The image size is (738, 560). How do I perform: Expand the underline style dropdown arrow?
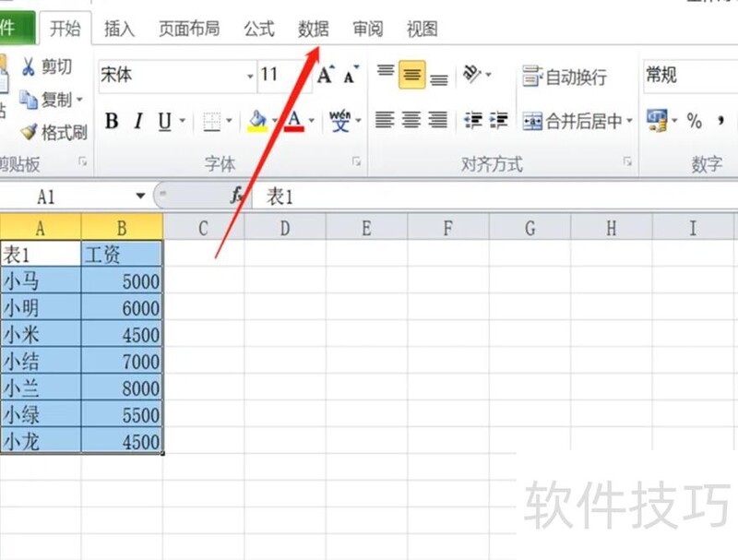(182, 121)
